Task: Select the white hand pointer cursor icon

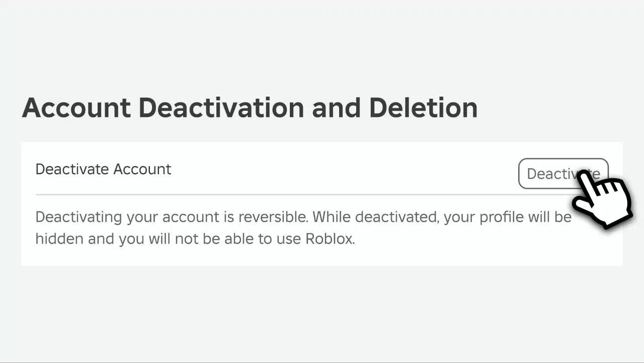Action: pyautogui.click(x=602, y=198)
